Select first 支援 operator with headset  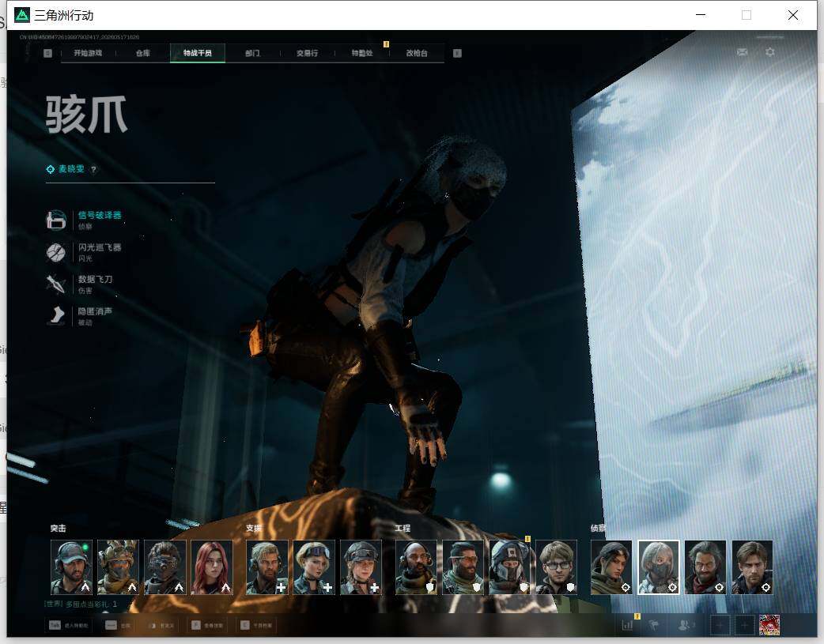tap(267, 567)
